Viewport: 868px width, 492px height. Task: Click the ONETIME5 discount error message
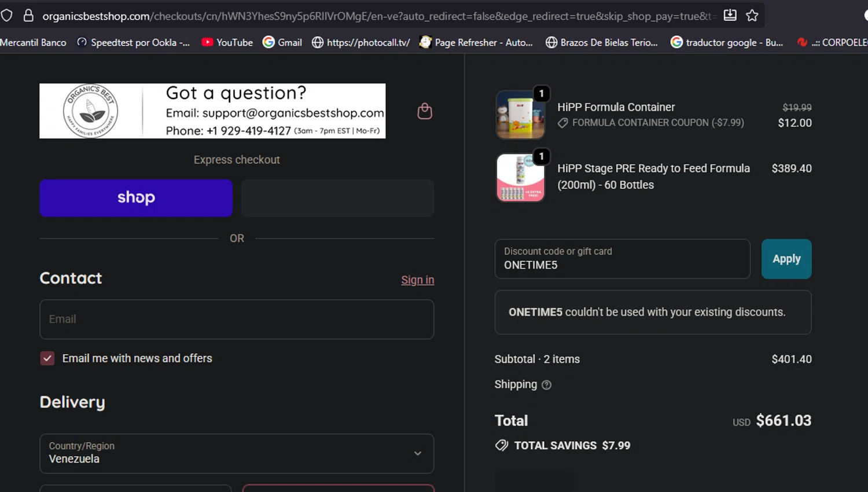coord(653,312)
